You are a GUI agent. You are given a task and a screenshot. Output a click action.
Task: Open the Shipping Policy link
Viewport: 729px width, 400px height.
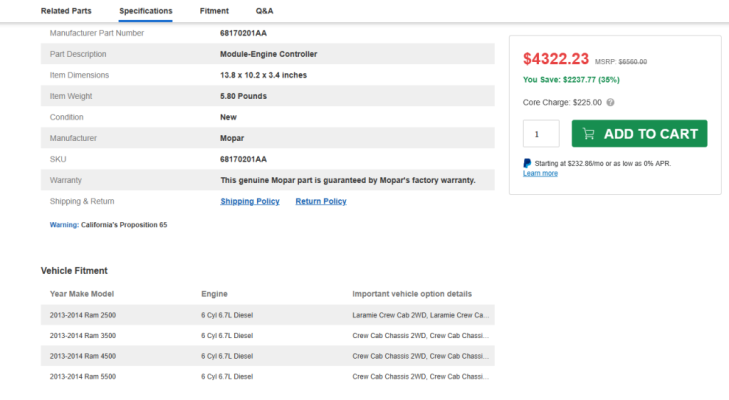click(250, 201)
